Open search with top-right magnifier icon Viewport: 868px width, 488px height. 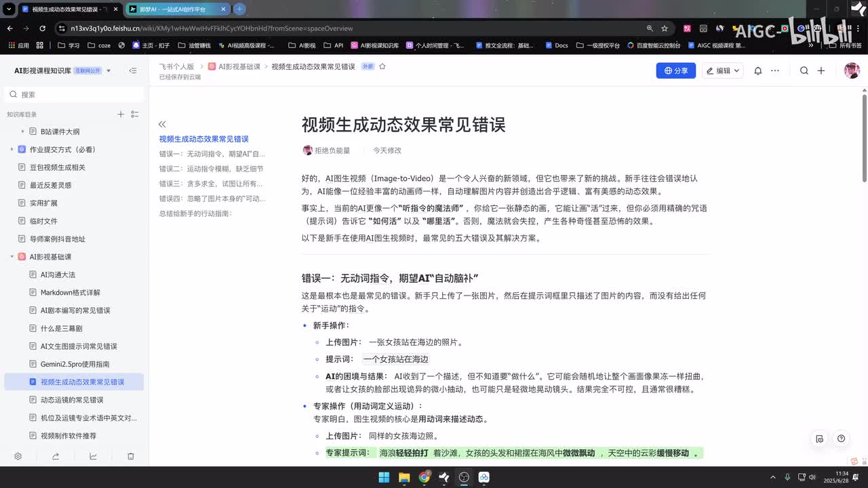[x=804, y=70]
